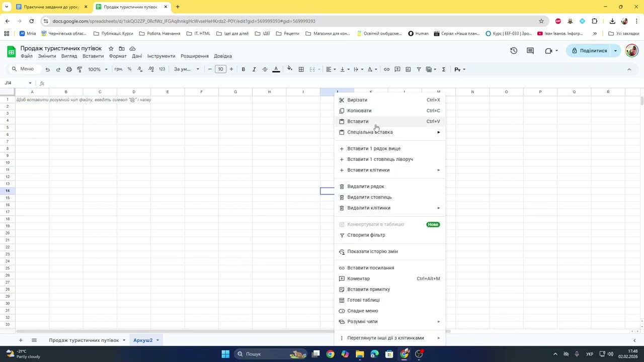
Task: Collapse the toolbar with the up chevron
Action: [629, 69]
